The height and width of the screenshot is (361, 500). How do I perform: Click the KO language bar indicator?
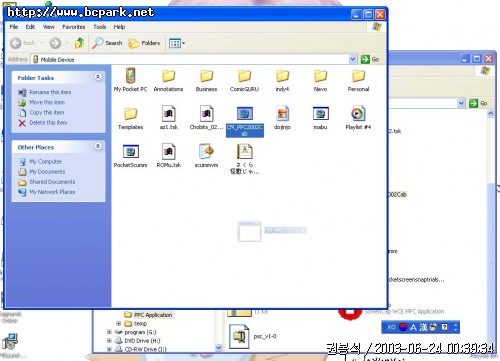tap(391, 327)
